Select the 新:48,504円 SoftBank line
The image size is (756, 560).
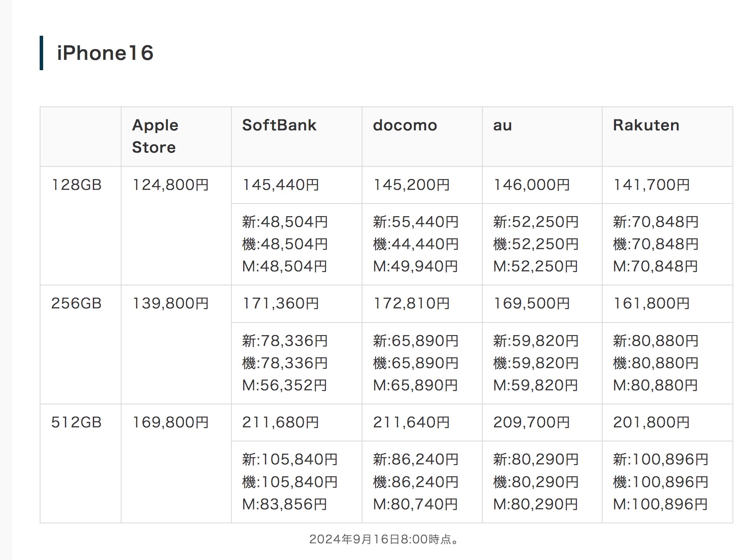[285, 222]
